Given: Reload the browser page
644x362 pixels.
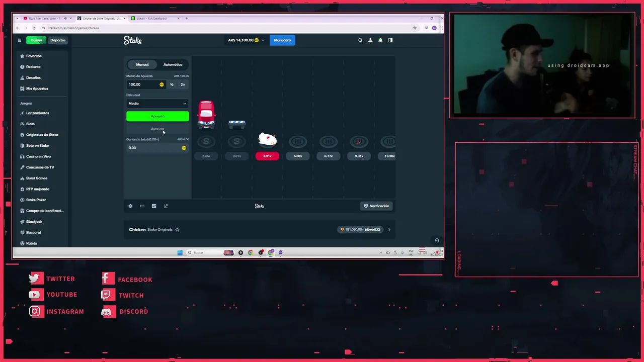Looking at the screenshot, I should coord(34,28).
